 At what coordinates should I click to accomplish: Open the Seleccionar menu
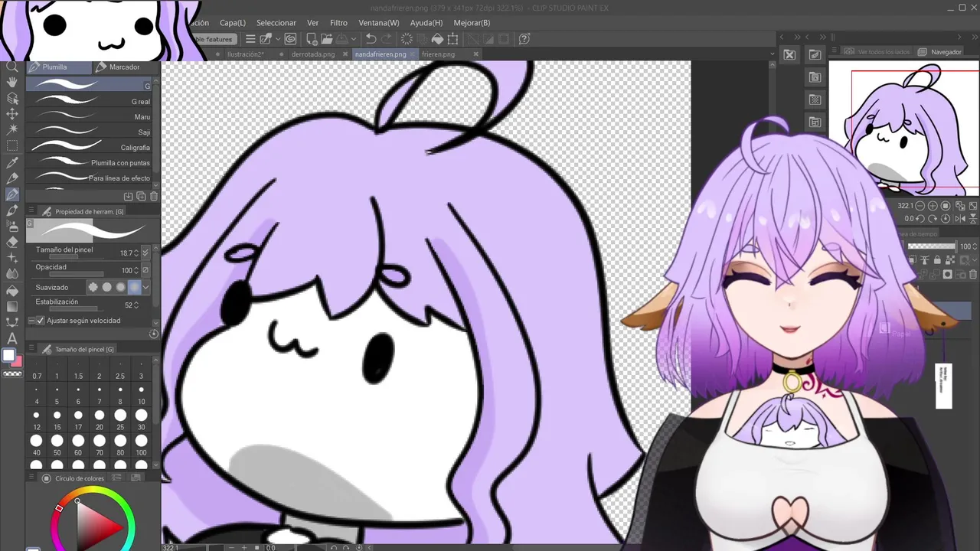276,23
